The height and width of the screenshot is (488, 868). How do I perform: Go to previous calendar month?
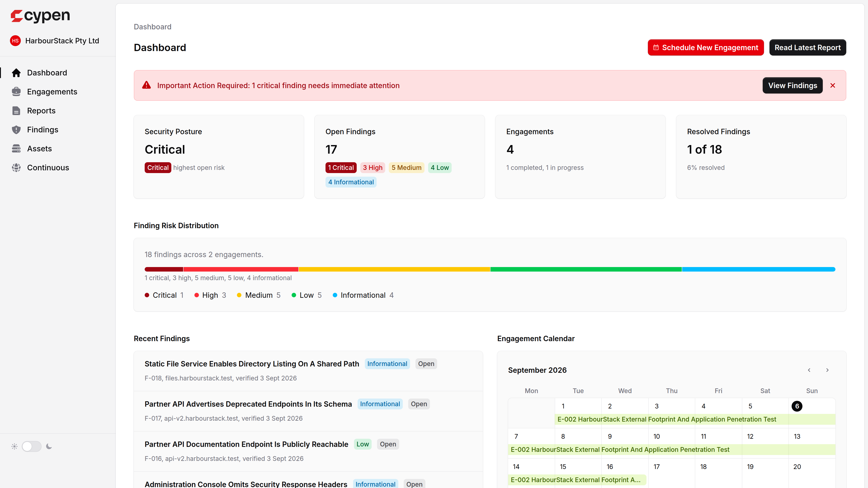tap(809, 370)
